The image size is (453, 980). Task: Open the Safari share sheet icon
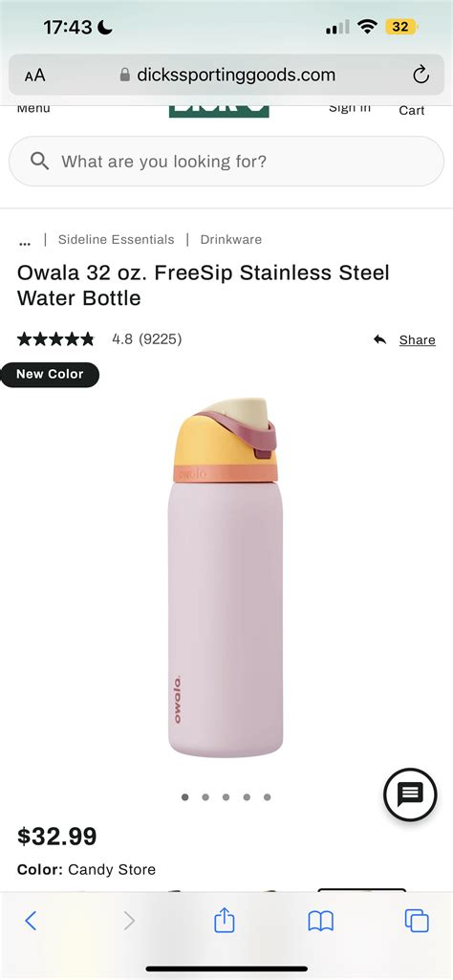click(x=225, y=920)
